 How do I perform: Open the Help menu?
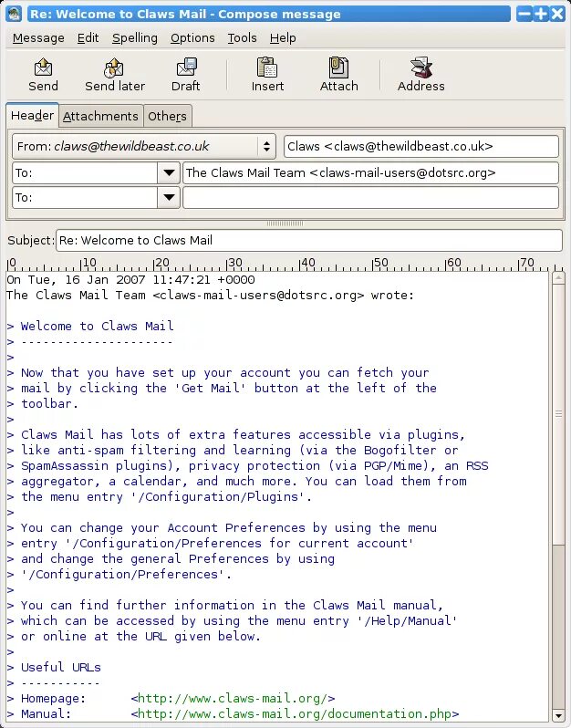283,38
